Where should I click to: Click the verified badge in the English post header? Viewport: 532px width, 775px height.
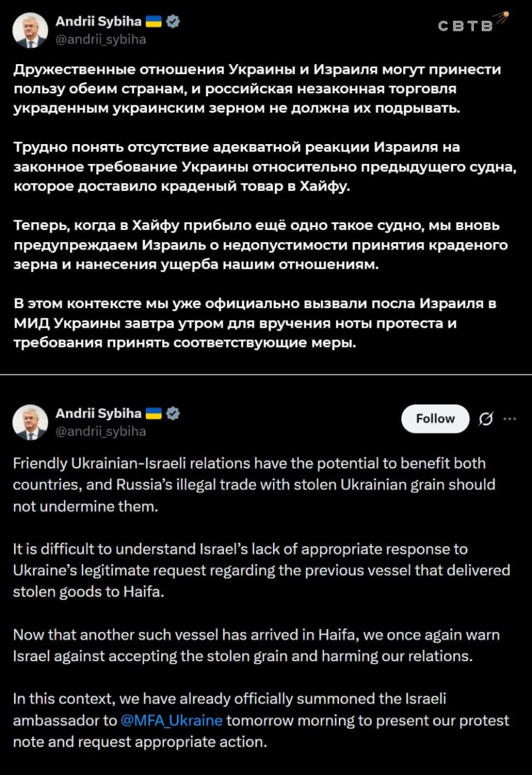(x=173, y=414)
